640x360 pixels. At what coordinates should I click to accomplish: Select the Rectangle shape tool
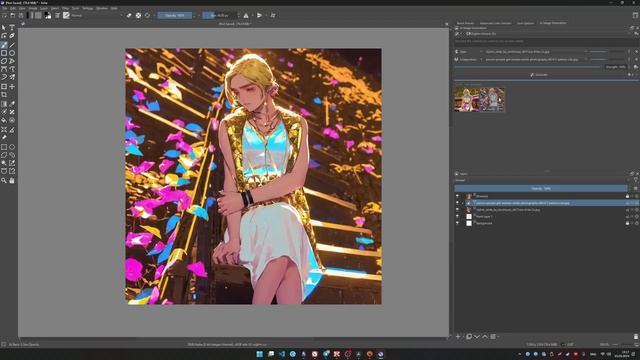click(4, 53)
